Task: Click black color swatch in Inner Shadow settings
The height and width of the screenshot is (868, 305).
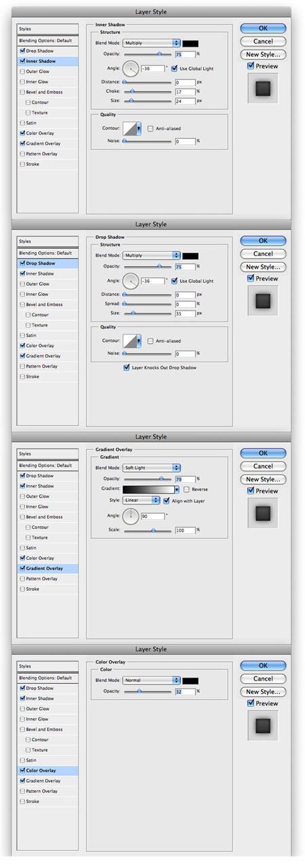Action: 190,43
